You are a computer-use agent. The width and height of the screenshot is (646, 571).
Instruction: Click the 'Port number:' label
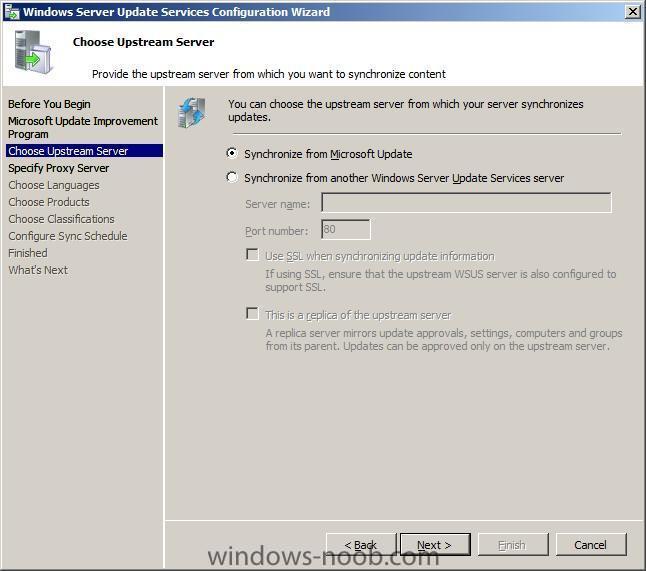point(276,231)
